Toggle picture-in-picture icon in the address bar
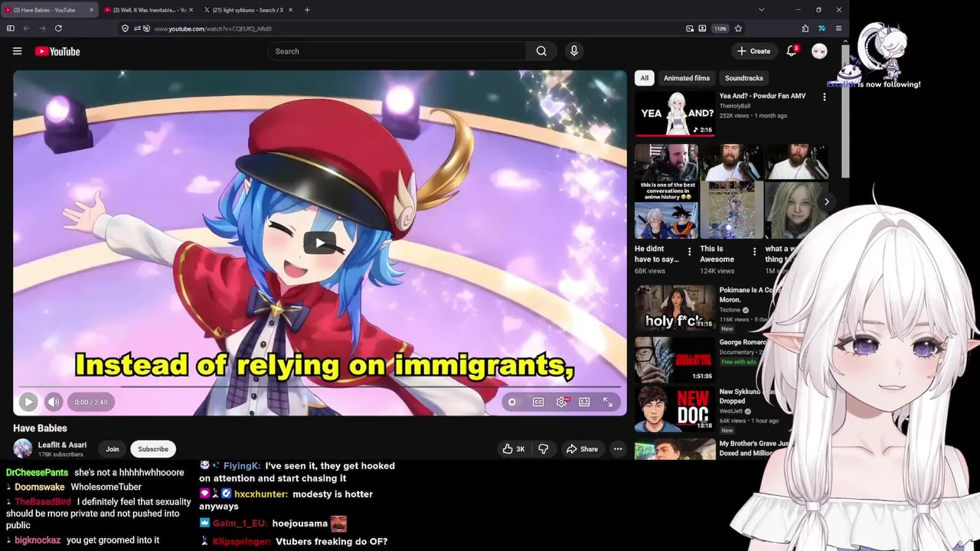Screen dimensions: 980x551 tap(690, 28)
